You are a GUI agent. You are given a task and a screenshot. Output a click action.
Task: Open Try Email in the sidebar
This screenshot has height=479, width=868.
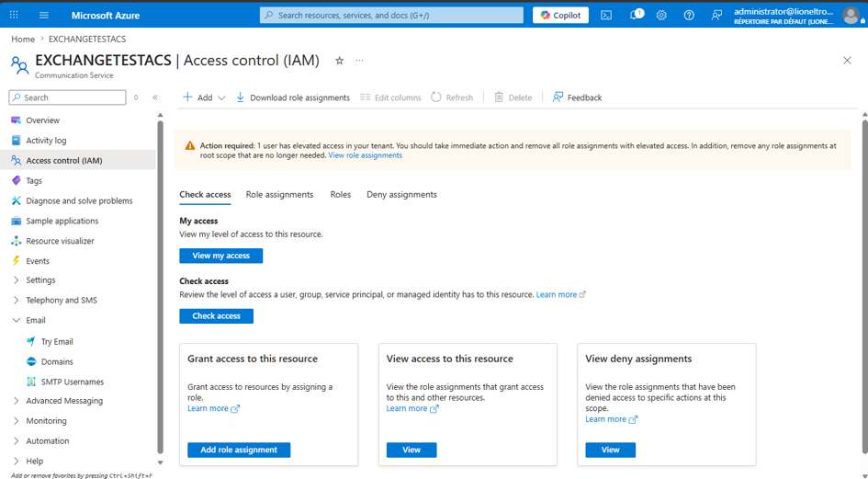(x=57, y=341)
